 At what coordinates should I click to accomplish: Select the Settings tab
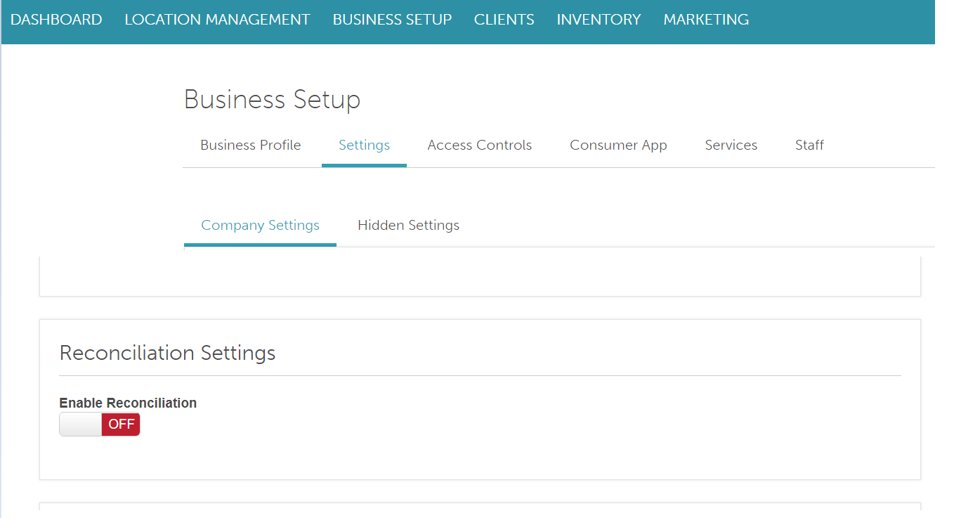point(364,145)
